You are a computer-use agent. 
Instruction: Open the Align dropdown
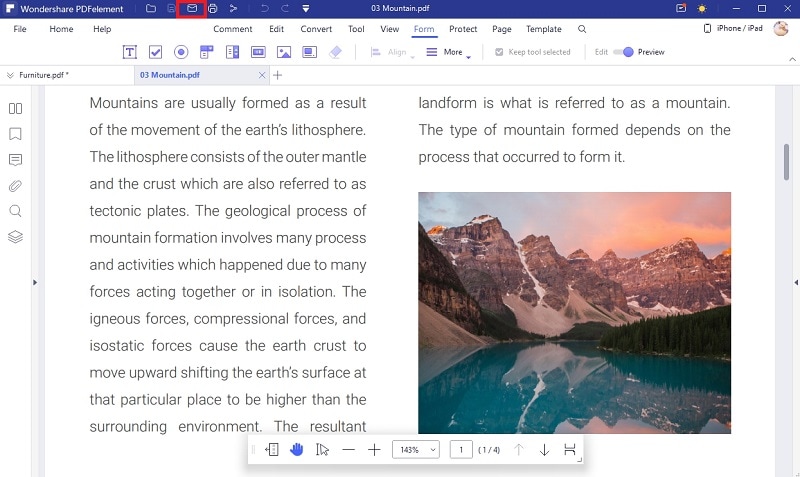pos(392,52)
